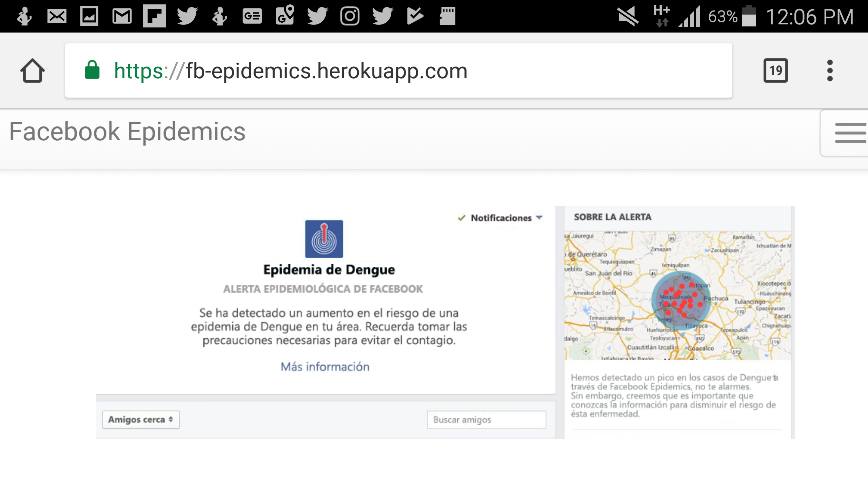The width and height of the screenshot is (868, 488).
Task: Tap the Flipboard notification icon
Action: tap(154, 16)
